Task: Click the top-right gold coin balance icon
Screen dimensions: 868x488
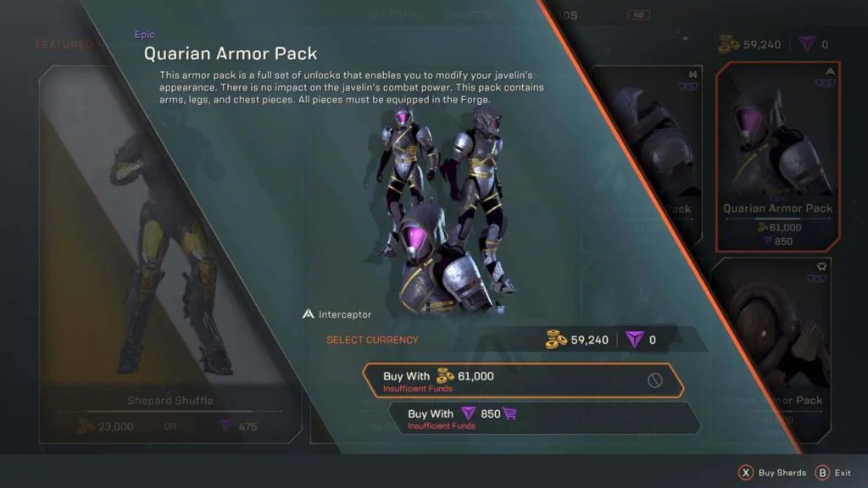Action: [728, 44]
